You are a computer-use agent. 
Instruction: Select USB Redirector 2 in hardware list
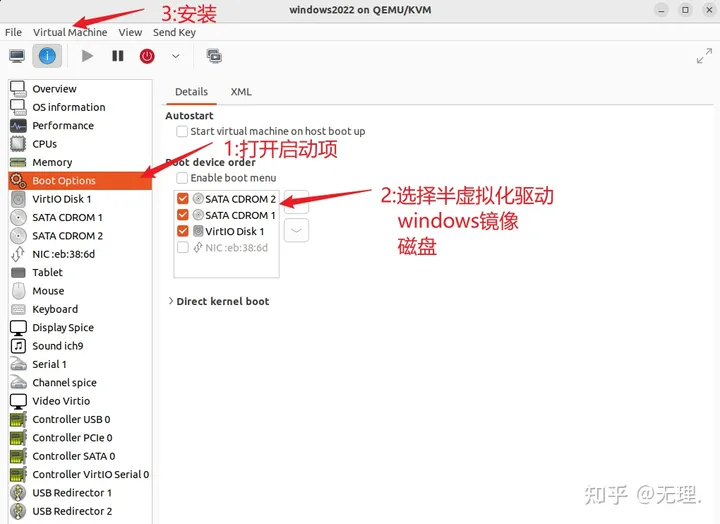[80, 511]
